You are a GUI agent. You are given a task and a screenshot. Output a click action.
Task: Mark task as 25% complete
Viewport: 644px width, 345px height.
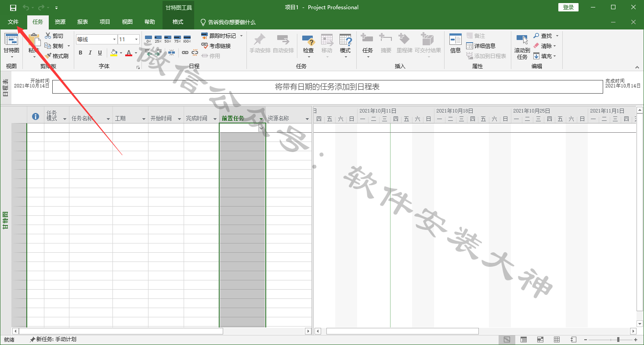click(x=158, y=39)
